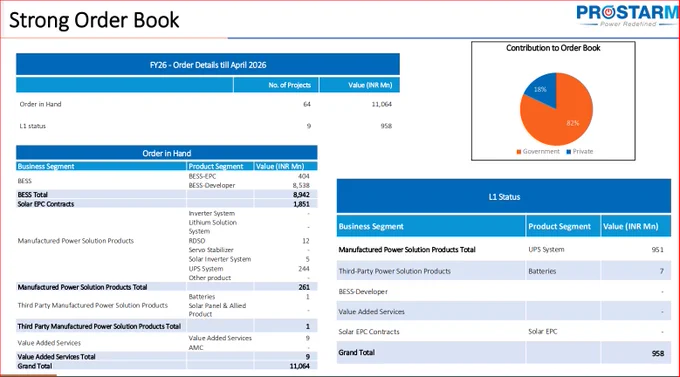Screen dimensions: 680x377
Task: Click the 'Strong Order Book' slide title
Action: pyautogui.click(x=94, y=20)
